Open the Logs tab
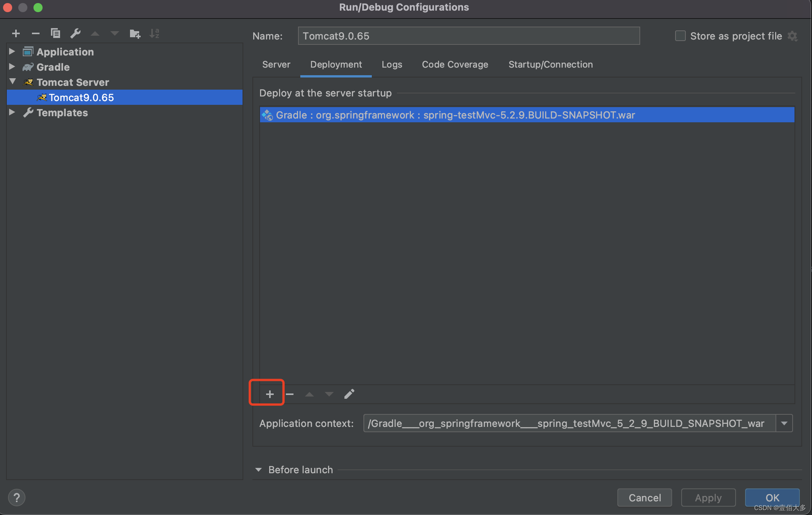812x515 pixels. (392, 65)
